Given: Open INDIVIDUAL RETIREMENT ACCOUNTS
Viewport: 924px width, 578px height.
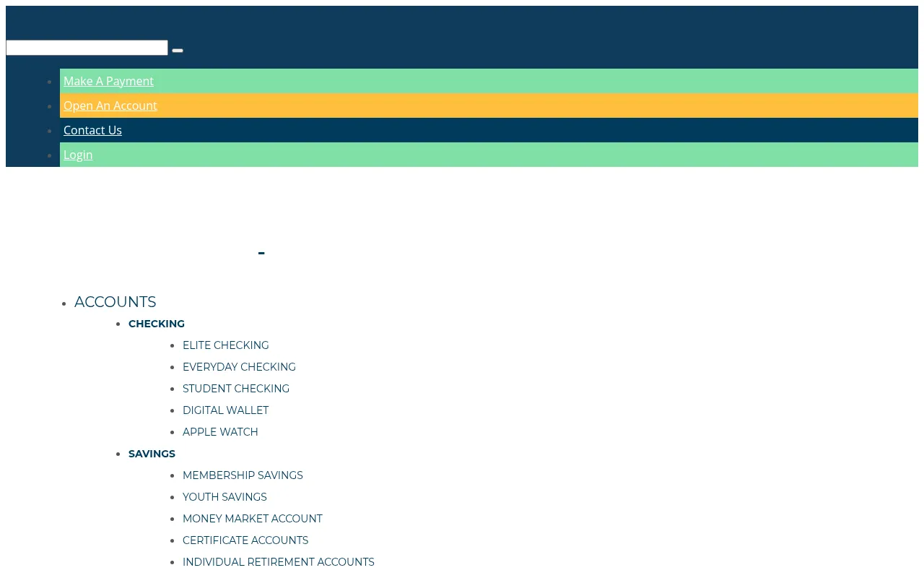Looking at the screenshot, I should [279, 562].
